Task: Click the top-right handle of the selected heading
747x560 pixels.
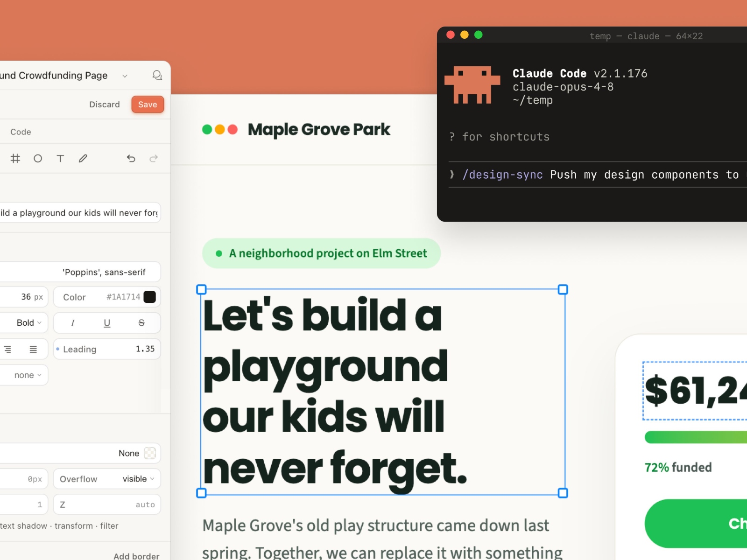Action: point(563,290)
